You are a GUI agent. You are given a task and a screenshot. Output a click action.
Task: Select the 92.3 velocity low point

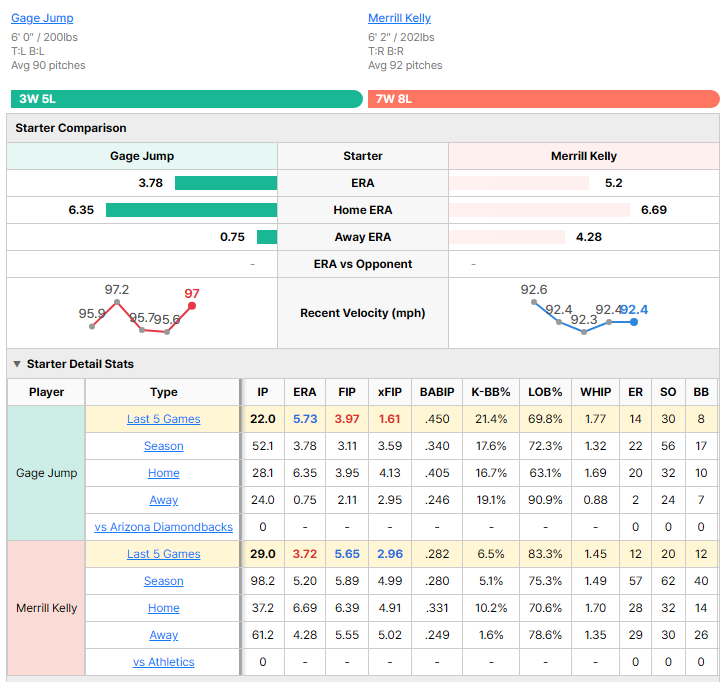(584, 332)
